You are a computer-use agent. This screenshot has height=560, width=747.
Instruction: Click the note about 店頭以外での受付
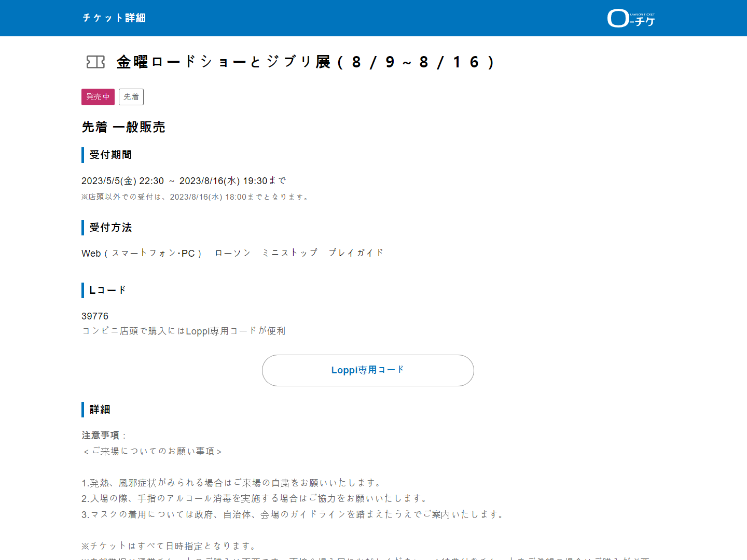(196, 197)
